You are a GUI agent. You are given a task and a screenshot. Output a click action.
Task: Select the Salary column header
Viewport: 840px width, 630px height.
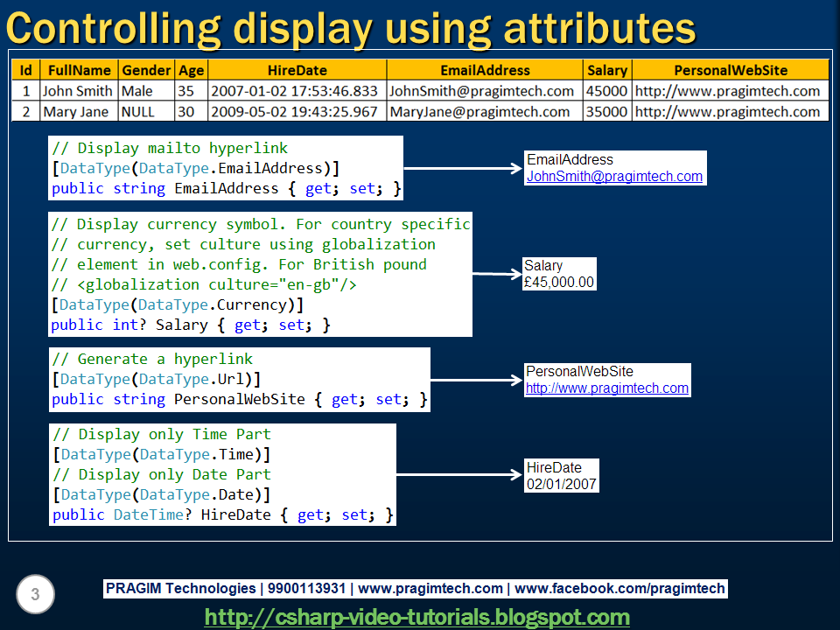[x=607, y=70]
